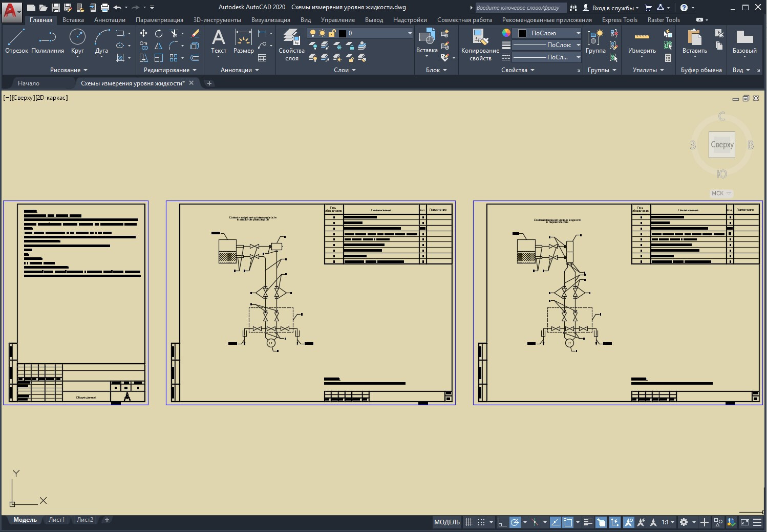767x532 pixels.
Task: Switch to the Лист1 layout tab
Action: (x=56, y=520)
